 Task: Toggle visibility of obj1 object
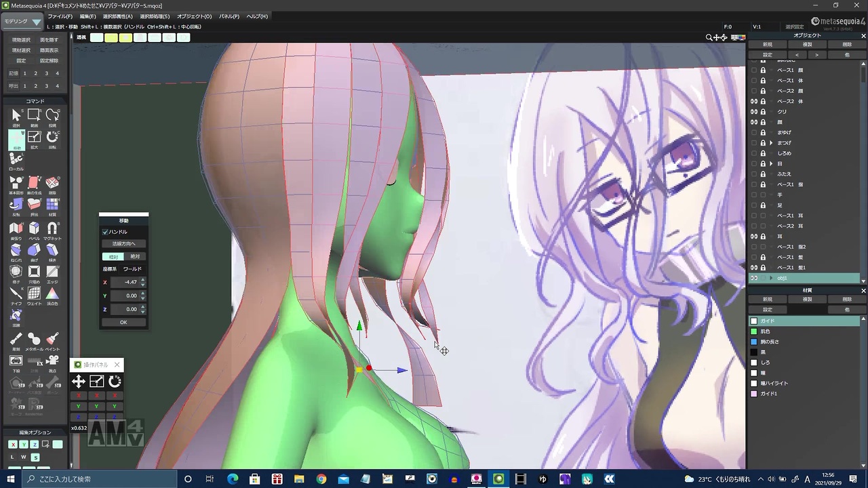tap(753, 278)
